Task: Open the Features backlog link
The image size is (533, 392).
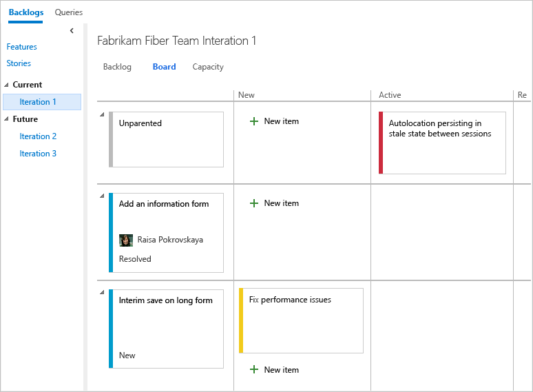Action: point(22,47)
